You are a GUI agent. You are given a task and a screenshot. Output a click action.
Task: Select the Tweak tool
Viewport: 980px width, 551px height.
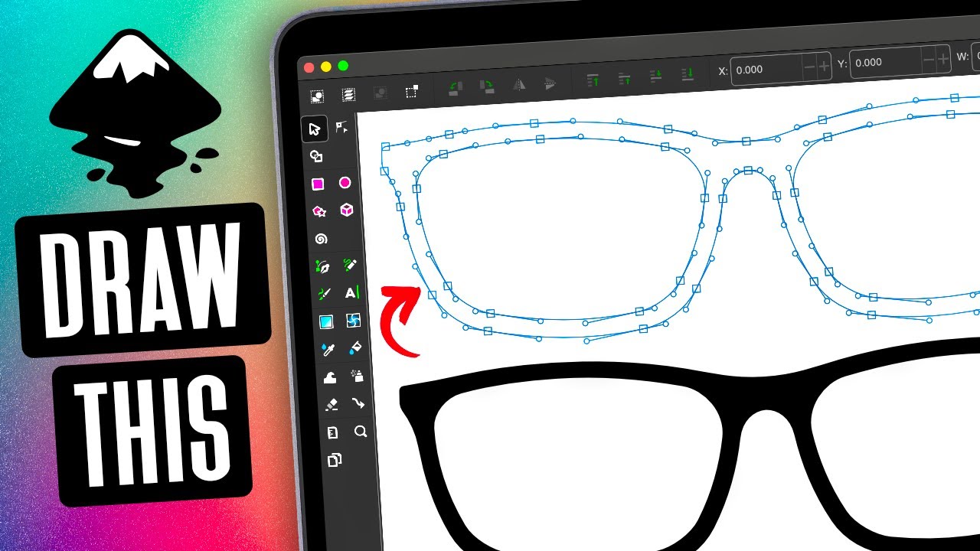pos(329,378)
